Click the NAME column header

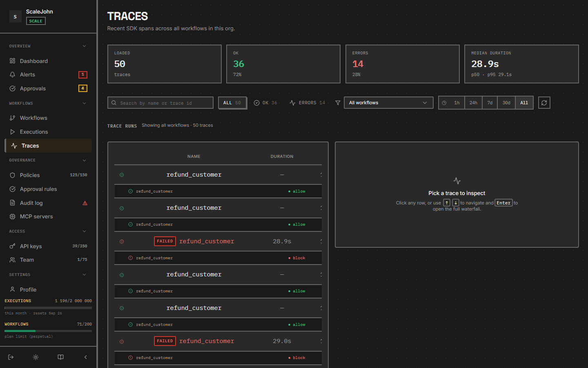coord(194,157)
